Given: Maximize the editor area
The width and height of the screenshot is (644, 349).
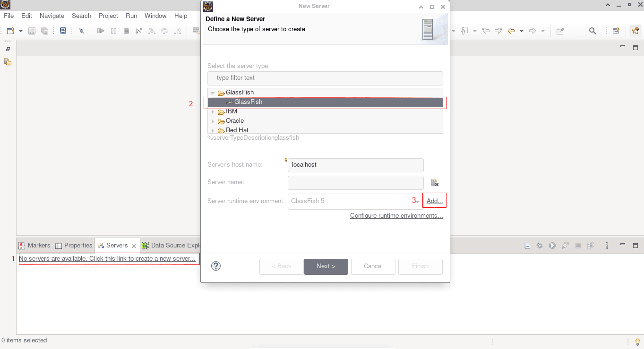Looking at the screenshot, I should point(635,48).
